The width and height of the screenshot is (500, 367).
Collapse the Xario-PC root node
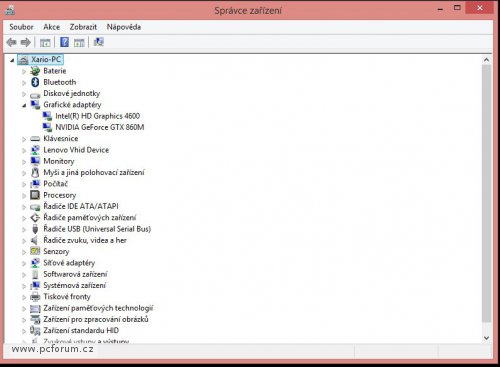click(12, 60)
